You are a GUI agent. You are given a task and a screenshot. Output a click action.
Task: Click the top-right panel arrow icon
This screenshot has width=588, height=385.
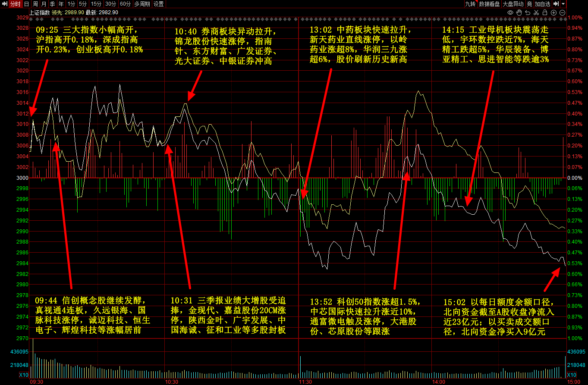coord(556,4)
